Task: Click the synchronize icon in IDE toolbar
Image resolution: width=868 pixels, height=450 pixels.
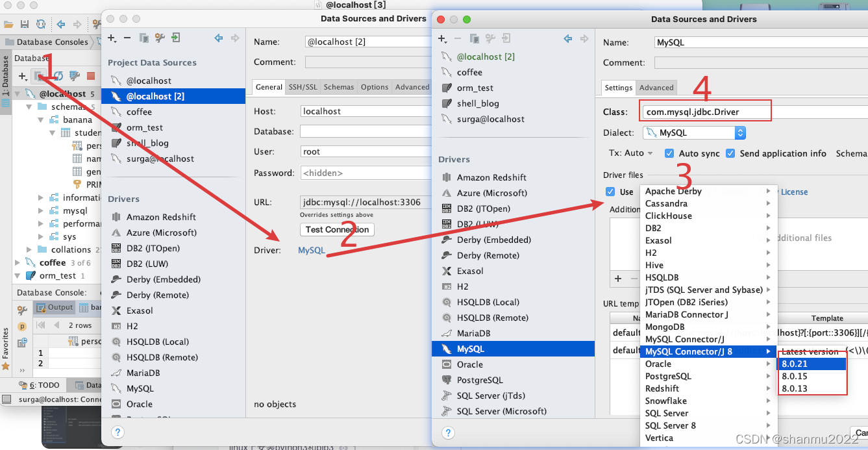Action: (41, 25)
